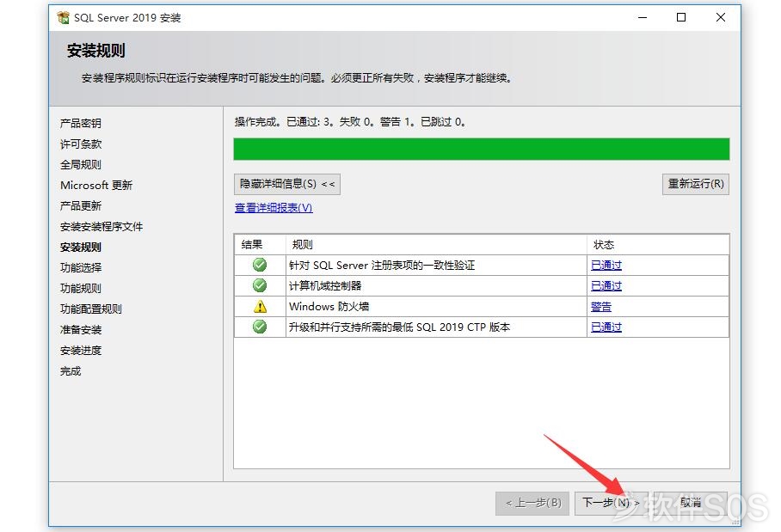Open the 警告 link for Windows 防火墙
The height and width of the screenshot is (532, 781).
601,307
